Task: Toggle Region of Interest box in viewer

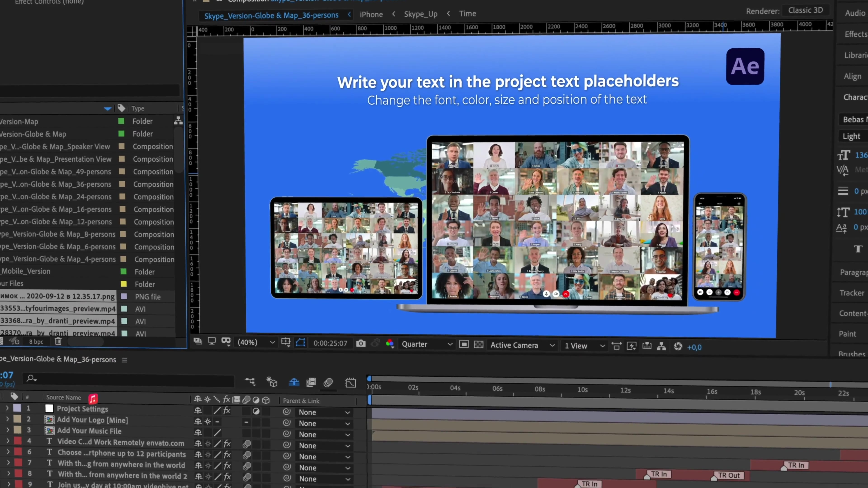Action: coord(464,344)
